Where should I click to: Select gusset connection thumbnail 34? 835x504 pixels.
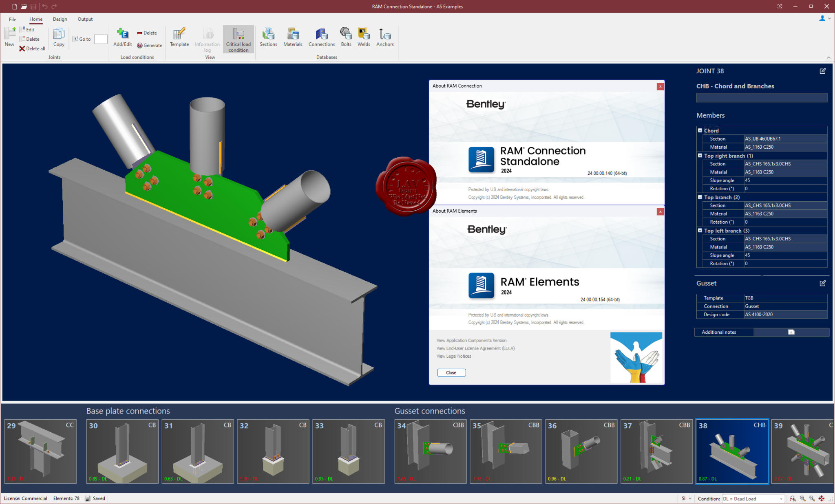pyautogui.click(x=430, y=451)
